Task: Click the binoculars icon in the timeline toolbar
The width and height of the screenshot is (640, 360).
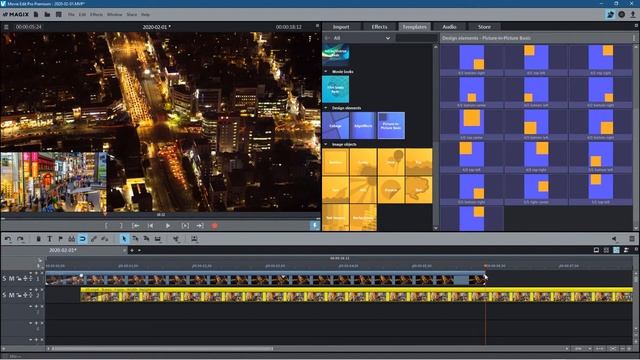Action: (71, 239)
